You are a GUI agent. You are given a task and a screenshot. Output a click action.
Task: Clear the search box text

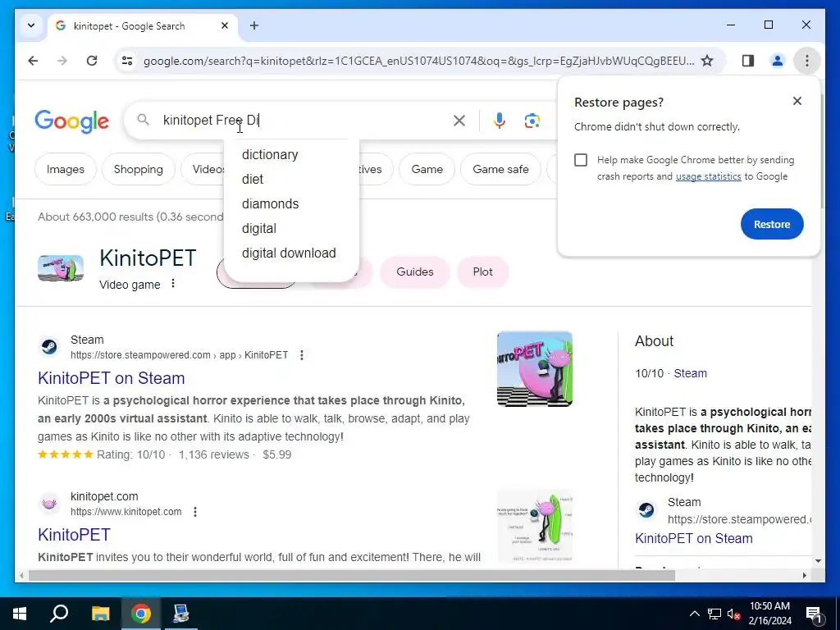[459, 121]
